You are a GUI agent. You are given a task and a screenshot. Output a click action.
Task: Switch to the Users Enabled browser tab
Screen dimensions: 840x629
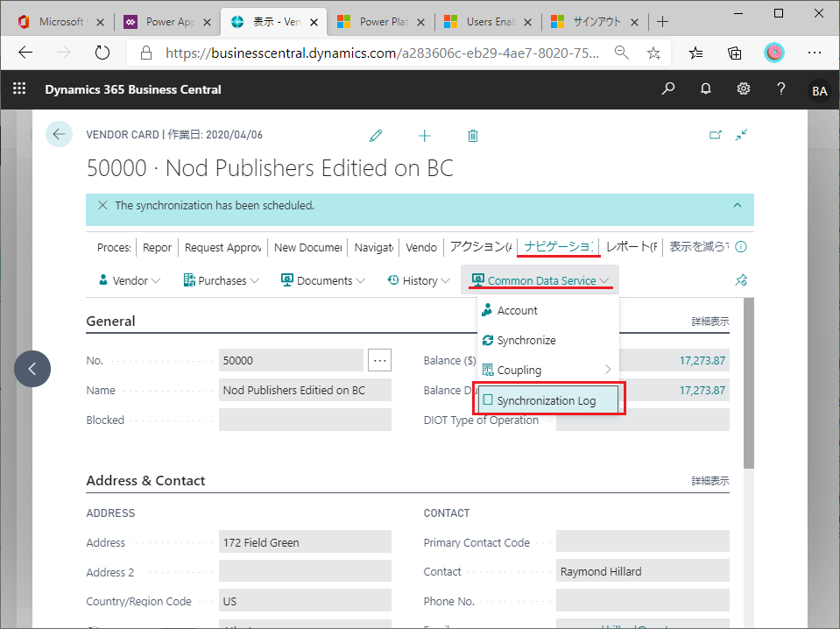pyautogui.click(x=489, y=21)
